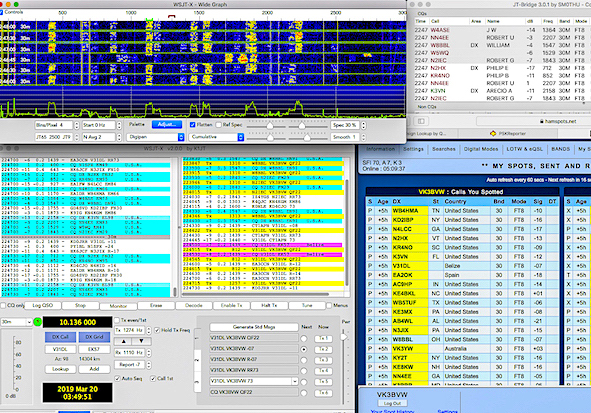Open the 30m band dropdown
The image size is (591, 413).
(x=16, y=322)
